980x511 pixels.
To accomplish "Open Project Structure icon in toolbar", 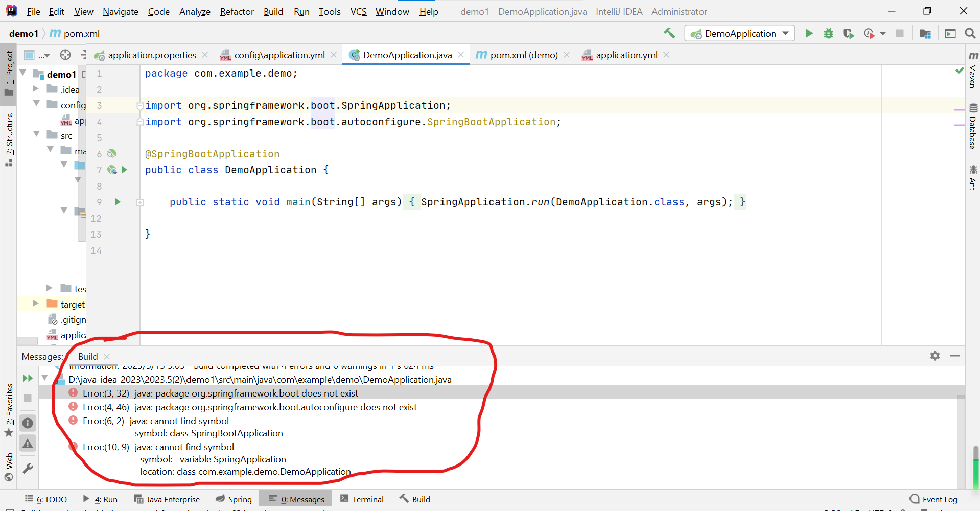I will click(x=925, y=33).
